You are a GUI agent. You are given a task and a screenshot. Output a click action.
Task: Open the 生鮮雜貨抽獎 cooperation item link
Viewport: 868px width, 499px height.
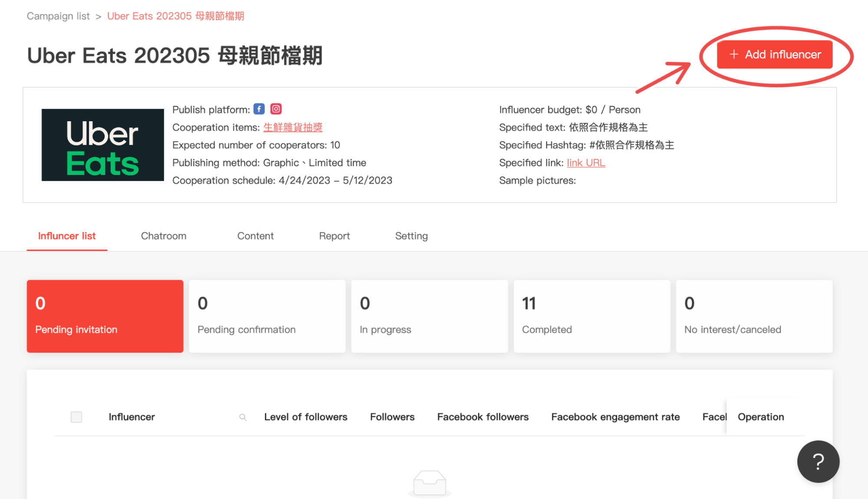point(293,127)
